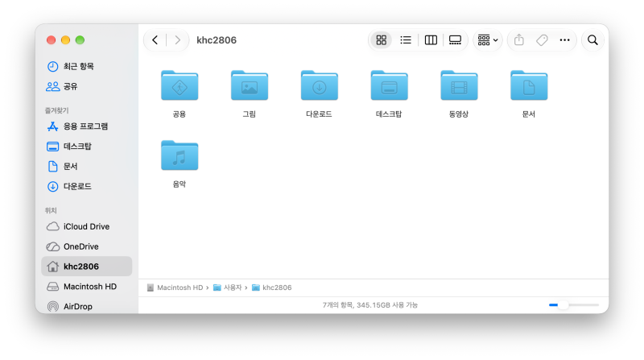Click the 음악 folder name label
Viewport: 644px width, 360px height.
coord(180,184)
